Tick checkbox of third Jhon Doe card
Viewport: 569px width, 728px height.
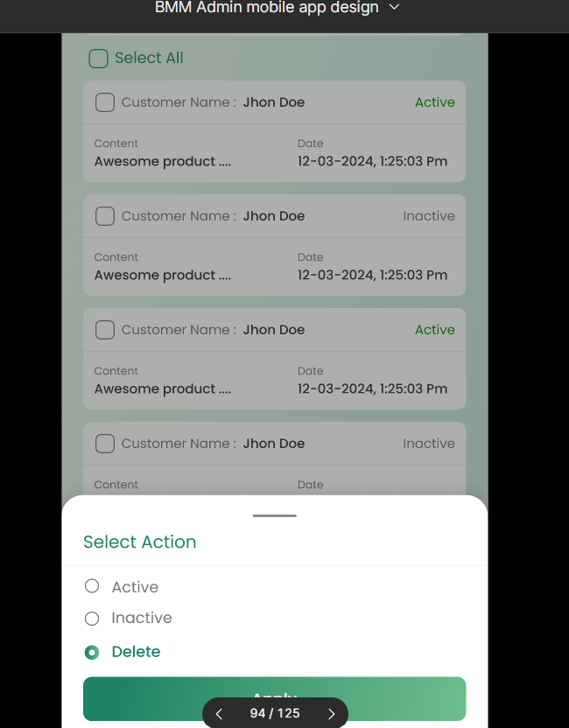[105, 330]
